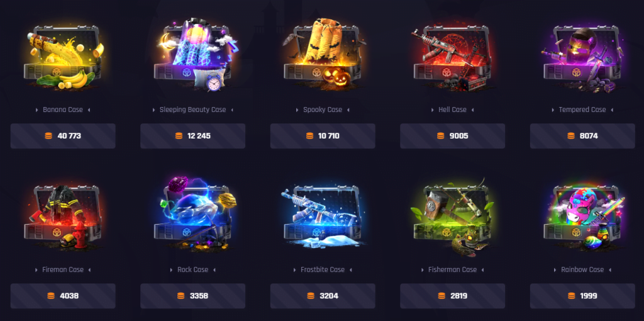The image size is (644, 321).
Task: Open the Banana Case image
Action: tap(63, 56)
